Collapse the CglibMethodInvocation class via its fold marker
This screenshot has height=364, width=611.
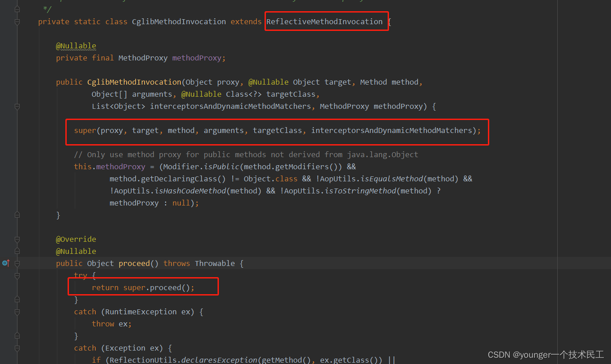tap(17, 21)
